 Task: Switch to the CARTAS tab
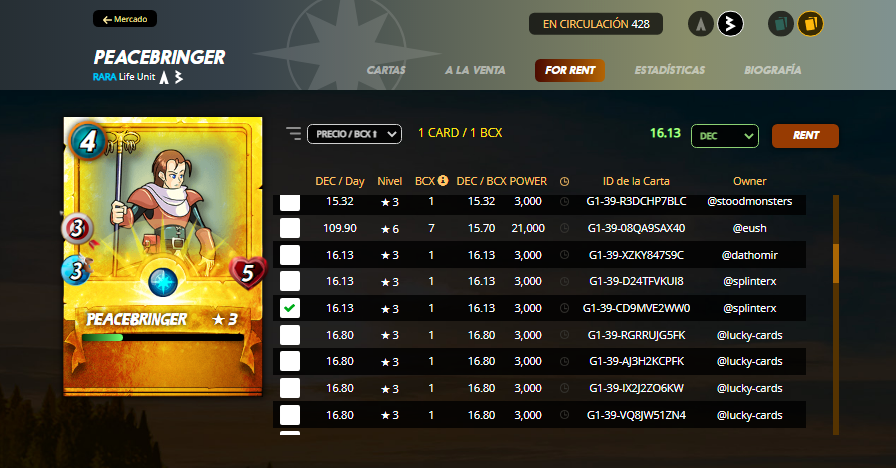tap(386, 70)
